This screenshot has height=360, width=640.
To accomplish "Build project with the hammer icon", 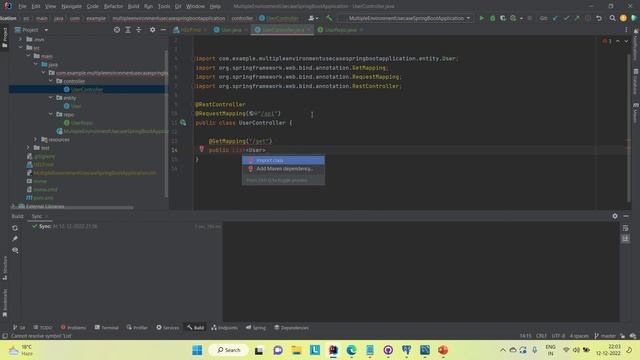I will [329, 18].
